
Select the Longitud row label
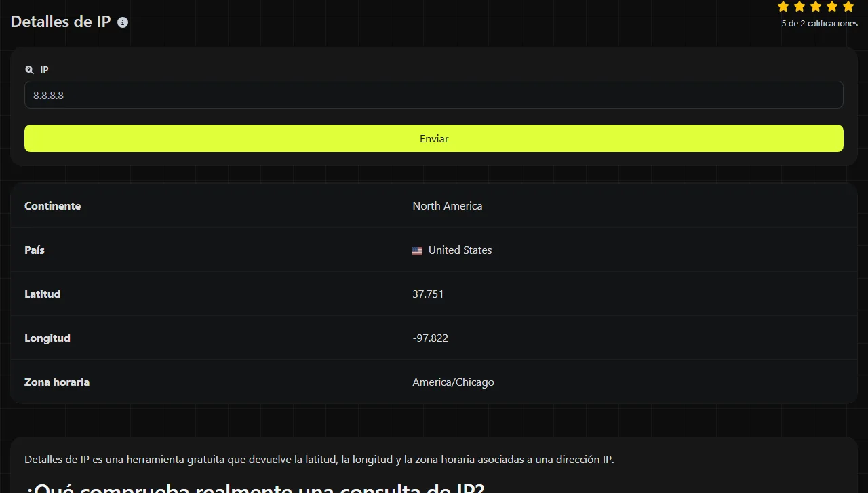[x=47, y=338]
